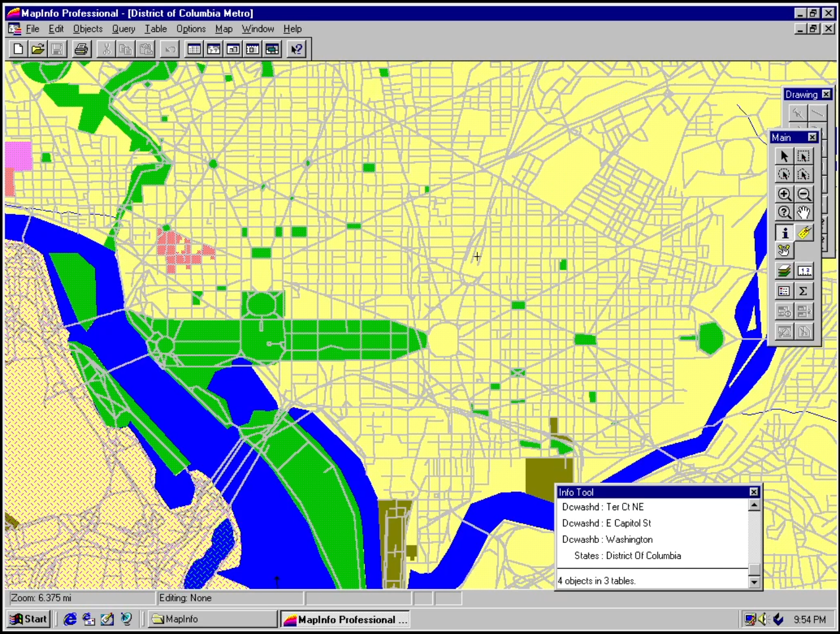The height and width of the screenshot is (634, 840).
Task: Open the File menu
Action: (x=32, y=29)
